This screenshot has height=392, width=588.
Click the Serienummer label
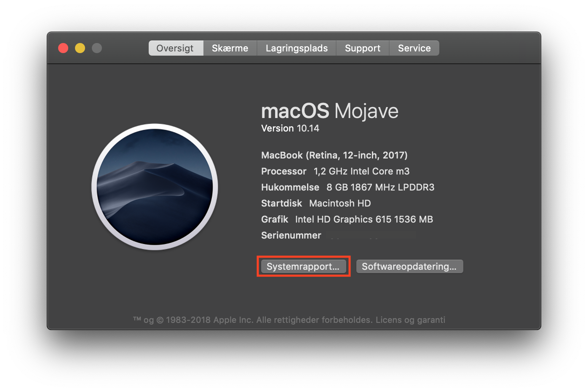(291, 235)
